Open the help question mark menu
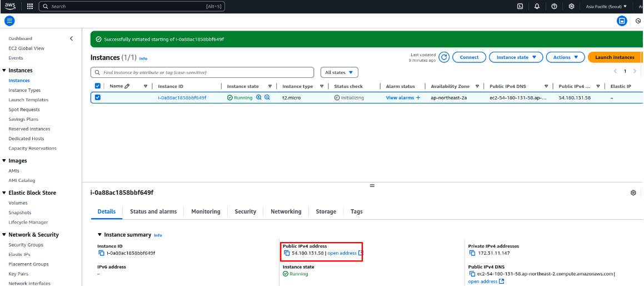The image size is (644, 286). (x=554, y=6)
